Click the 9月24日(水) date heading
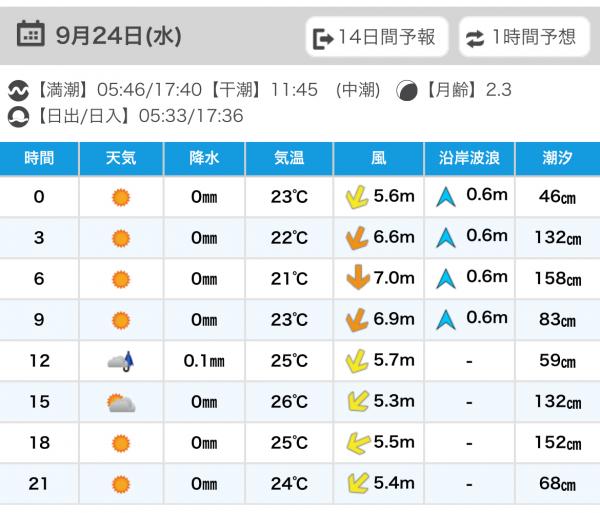Image resolution: width=600 pixels, height=513 pixels. pyautogui.click(x=119, y=37)
